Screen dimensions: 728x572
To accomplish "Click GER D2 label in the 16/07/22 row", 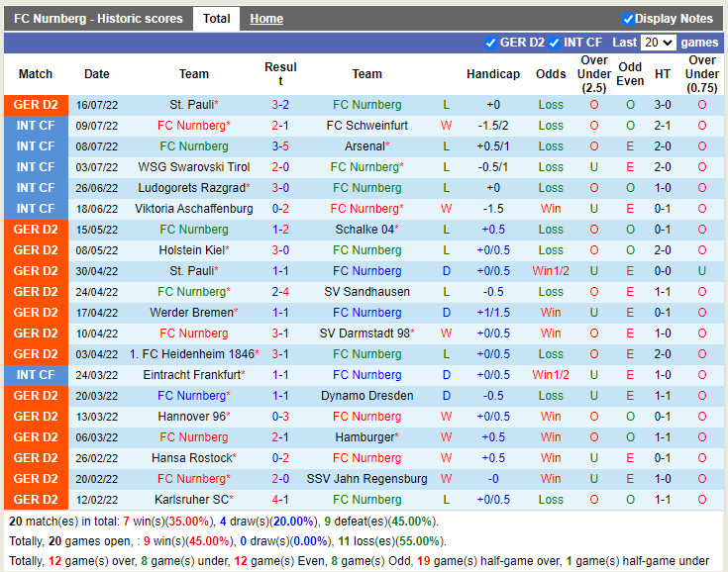I will [x=36, y=105].
